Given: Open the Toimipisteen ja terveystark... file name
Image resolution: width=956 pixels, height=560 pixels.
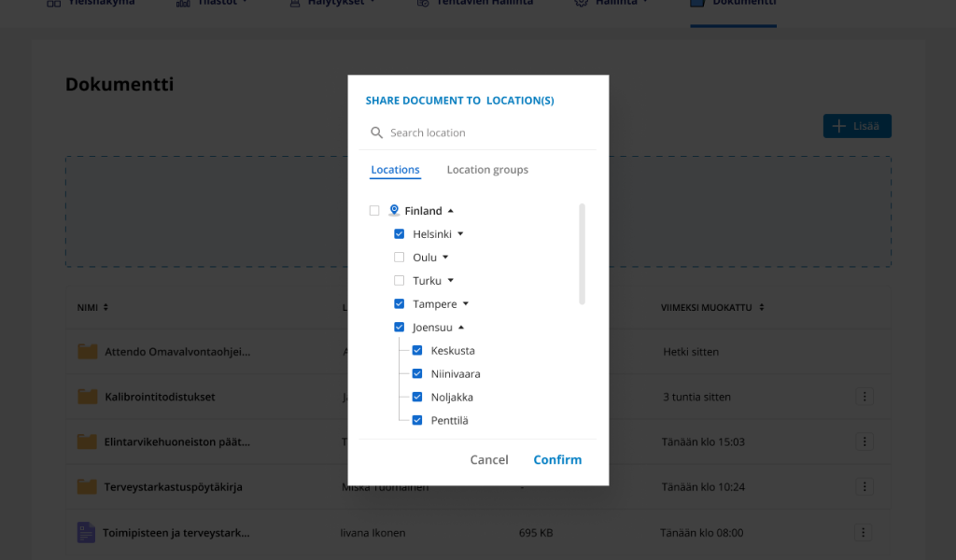Looking at the screenshot, I should (176, 533).
